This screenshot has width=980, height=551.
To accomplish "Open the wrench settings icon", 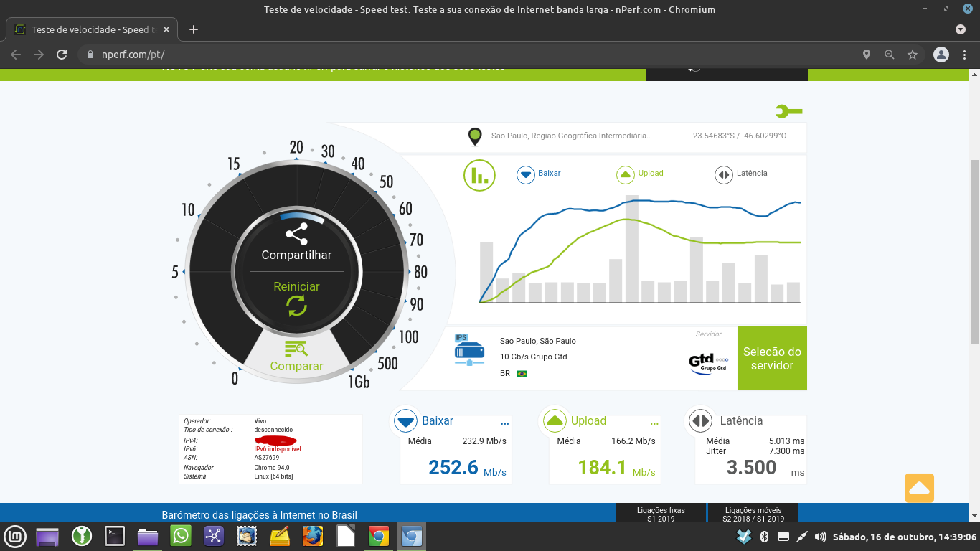I will click(x=789, y=111).
